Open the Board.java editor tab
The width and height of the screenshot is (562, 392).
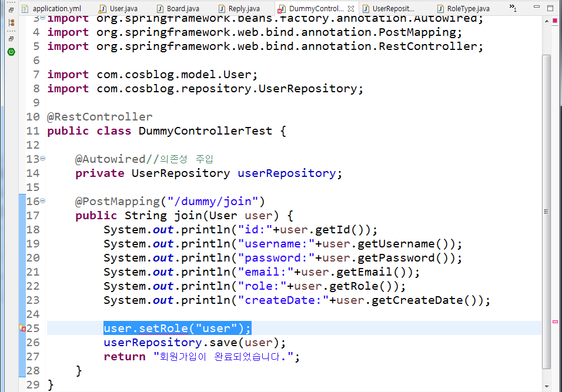179,9
